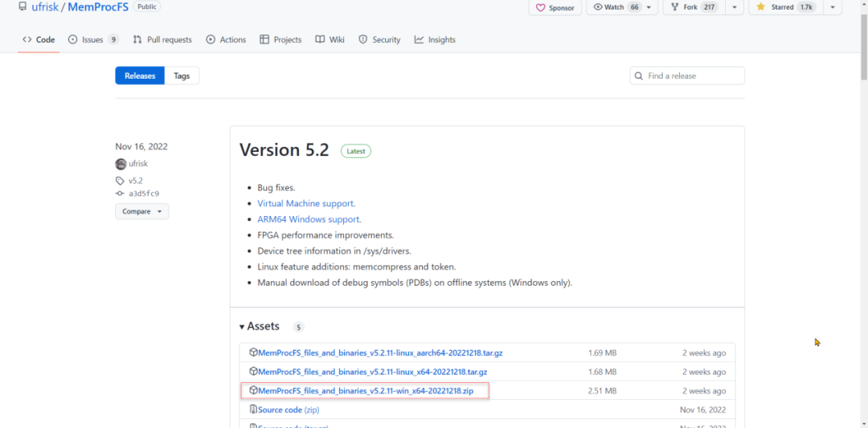This screenshot has width=868, height=428.
Task: Click the Sponsor button
Action: pos(555,8)
